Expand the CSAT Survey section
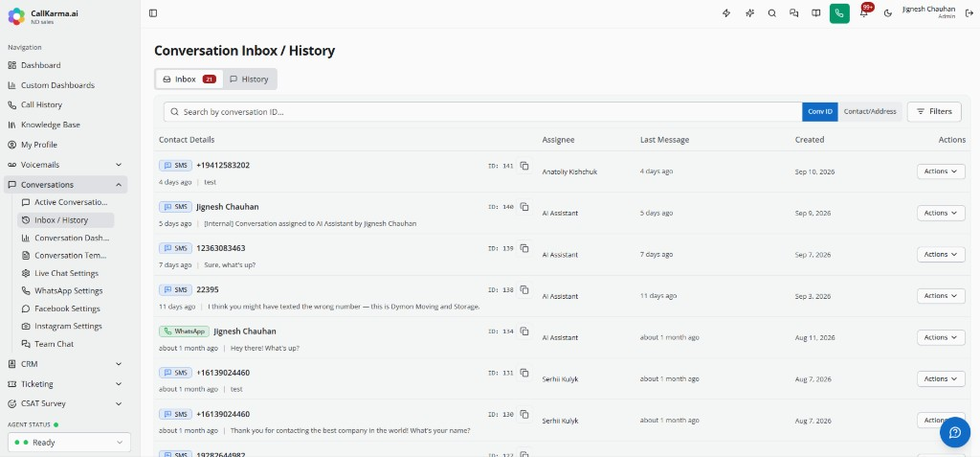Image resolution: width=980 pixels, height=457 pixels. pyautogui.click(x=66, y=403)
